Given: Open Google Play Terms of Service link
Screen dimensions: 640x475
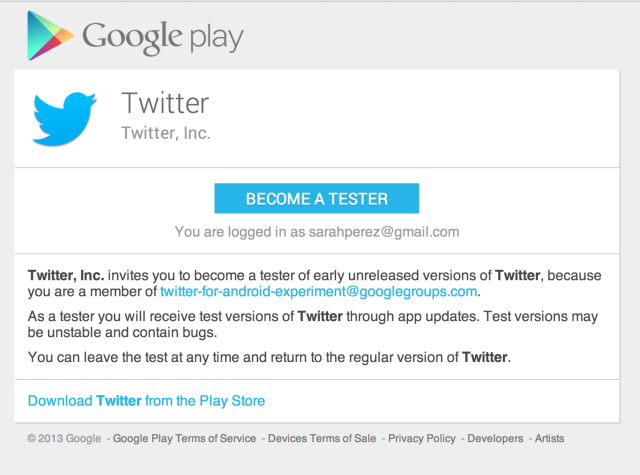Looking at the screenshot, I should (x=184, y=438).
